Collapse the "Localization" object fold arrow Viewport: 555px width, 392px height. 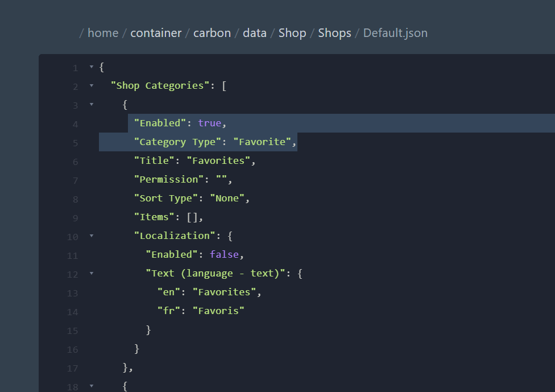click(91, 236)
